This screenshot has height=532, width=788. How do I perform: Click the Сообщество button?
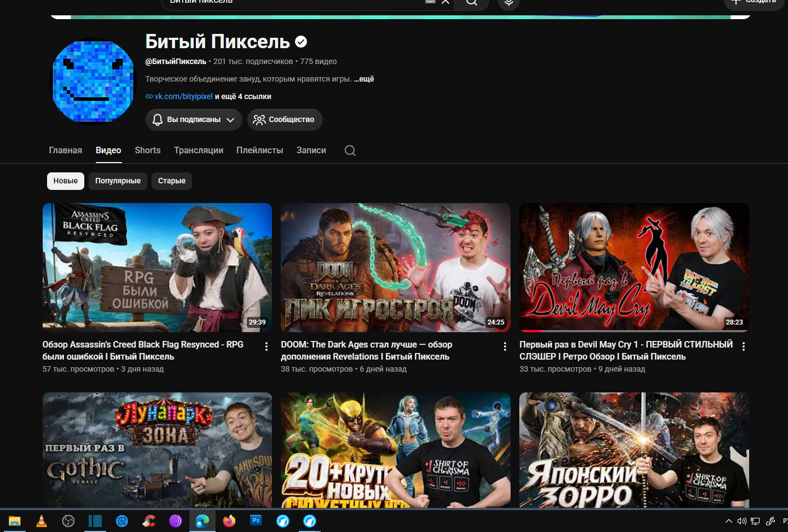(x=285, y=120)
